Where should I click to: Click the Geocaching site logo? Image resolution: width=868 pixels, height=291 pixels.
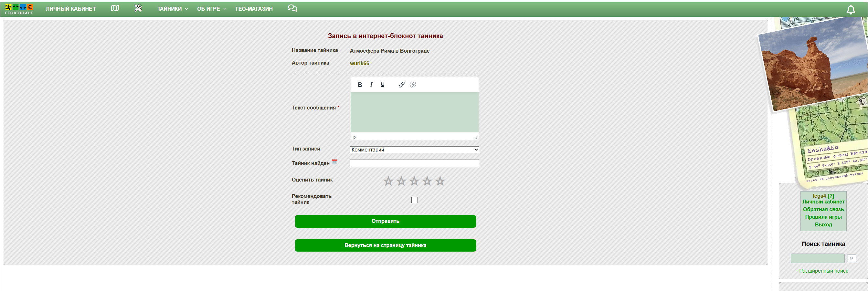(x=19, y=9)
